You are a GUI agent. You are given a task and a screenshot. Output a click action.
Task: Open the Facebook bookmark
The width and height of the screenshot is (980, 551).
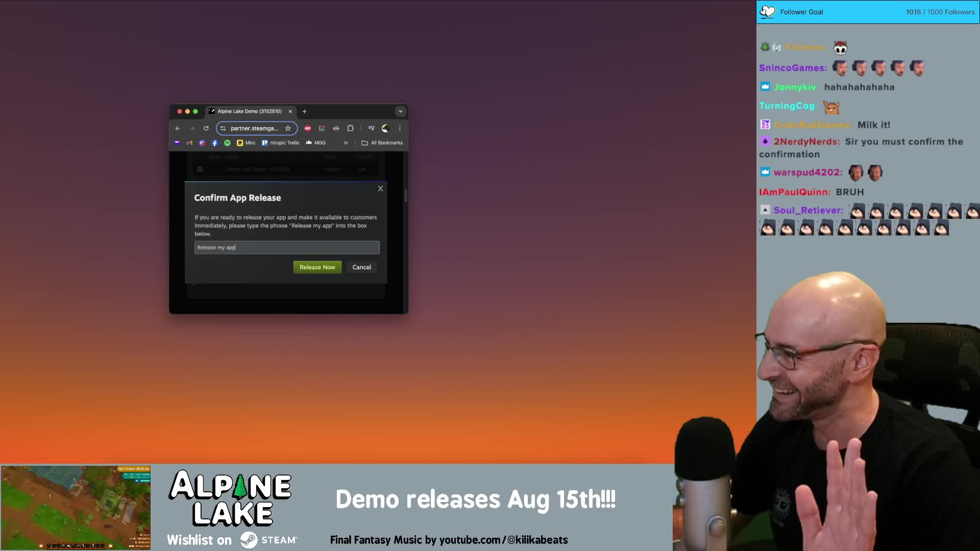coord(215,143)
